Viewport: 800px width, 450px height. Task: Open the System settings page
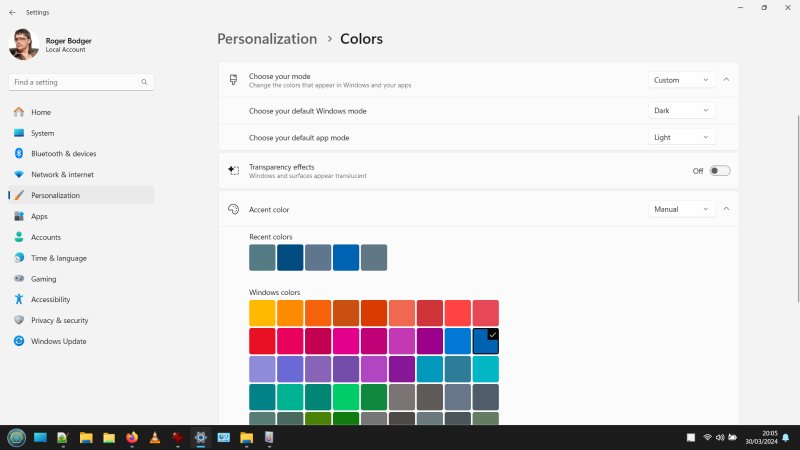tap(81, 133)
